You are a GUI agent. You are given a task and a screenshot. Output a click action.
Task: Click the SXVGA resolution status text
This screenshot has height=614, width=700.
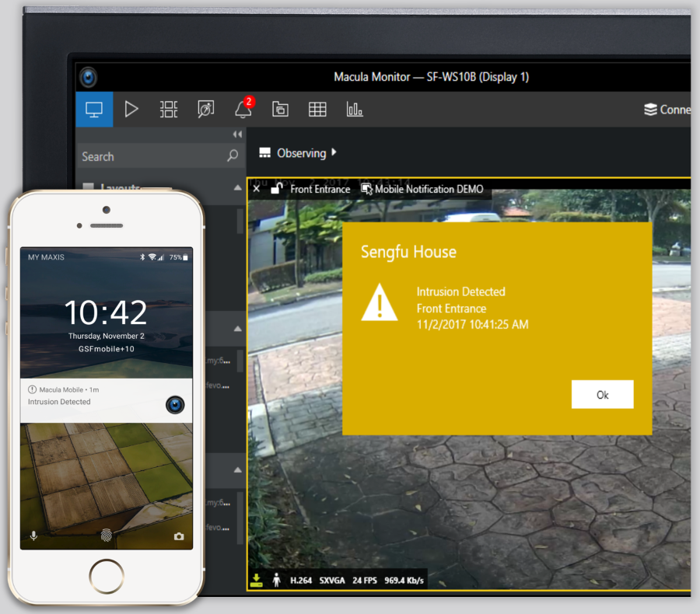pyautogui.click(x=331, y=580)
